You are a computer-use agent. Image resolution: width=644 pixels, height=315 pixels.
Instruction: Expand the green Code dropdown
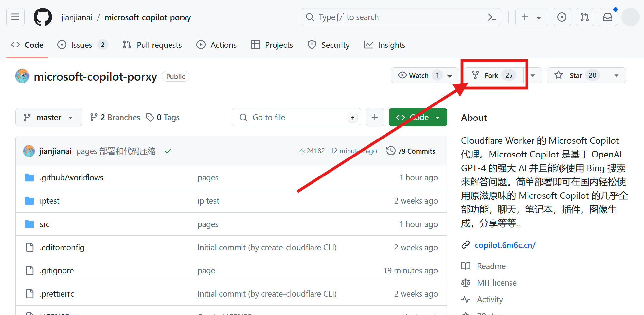click(418, 117)
